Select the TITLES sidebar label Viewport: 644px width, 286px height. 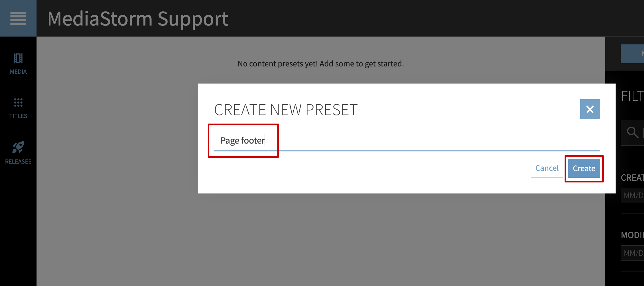click(18, 116)
